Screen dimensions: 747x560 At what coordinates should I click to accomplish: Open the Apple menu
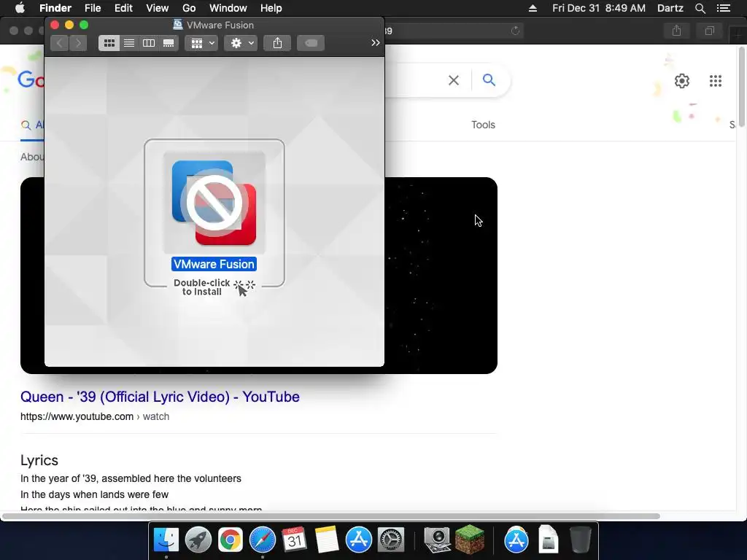pyautogui.click(x=20, y=8)
